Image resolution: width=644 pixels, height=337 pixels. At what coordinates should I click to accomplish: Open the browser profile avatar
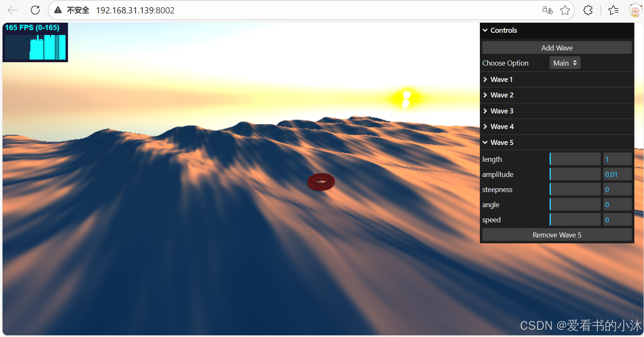tap(636, 10)
